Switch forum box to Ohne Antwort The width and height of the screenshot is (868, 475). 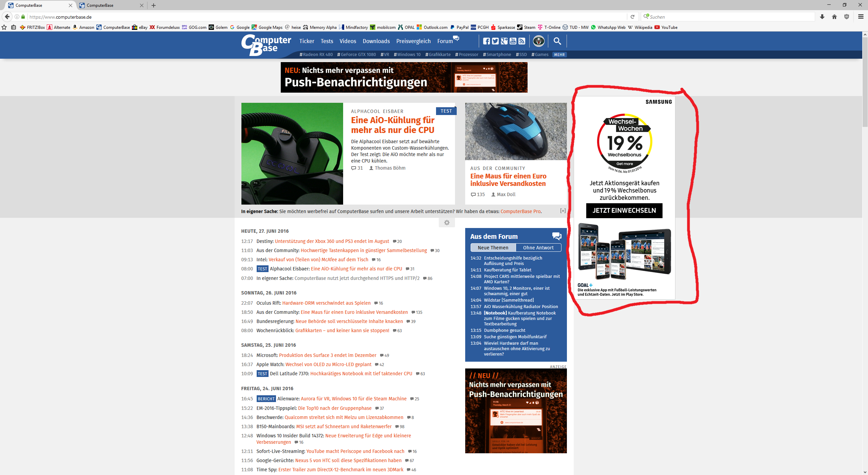click(x=538, y=248)
